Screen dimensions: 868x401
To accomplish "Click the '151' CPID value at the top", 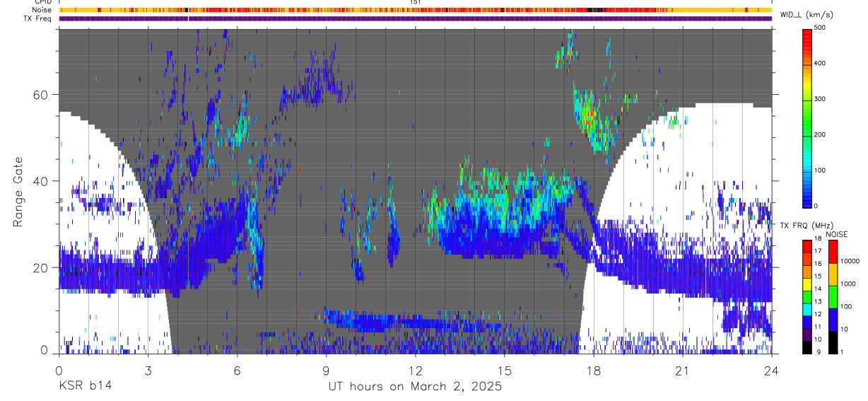I will point(415,2).
